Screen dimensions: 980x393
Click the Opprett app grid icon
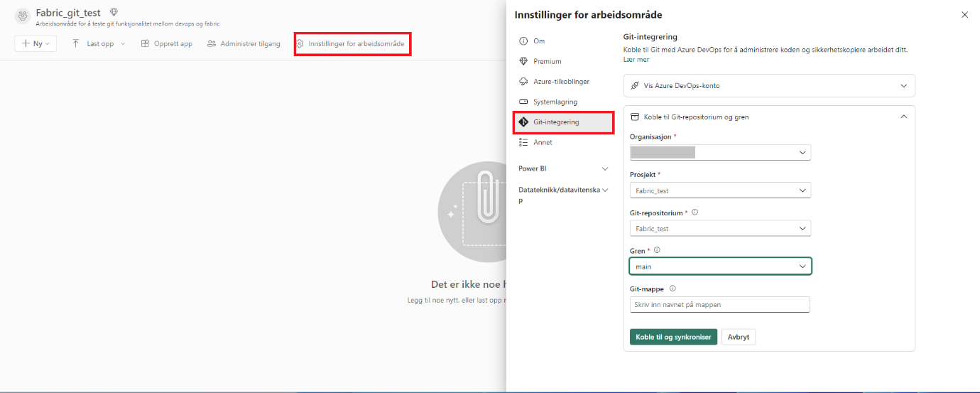(145, 43)
